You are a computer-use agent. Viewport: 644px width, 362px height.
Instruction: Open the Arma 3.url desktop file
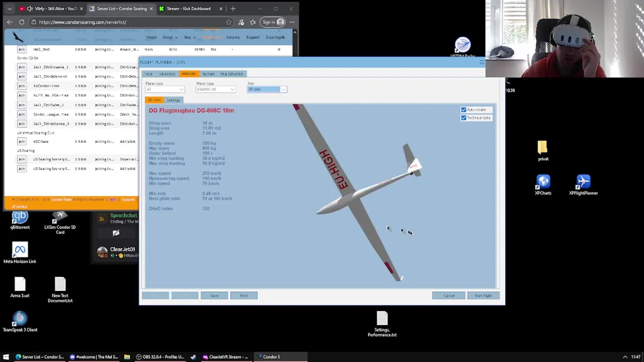click(x=20, y=288)
